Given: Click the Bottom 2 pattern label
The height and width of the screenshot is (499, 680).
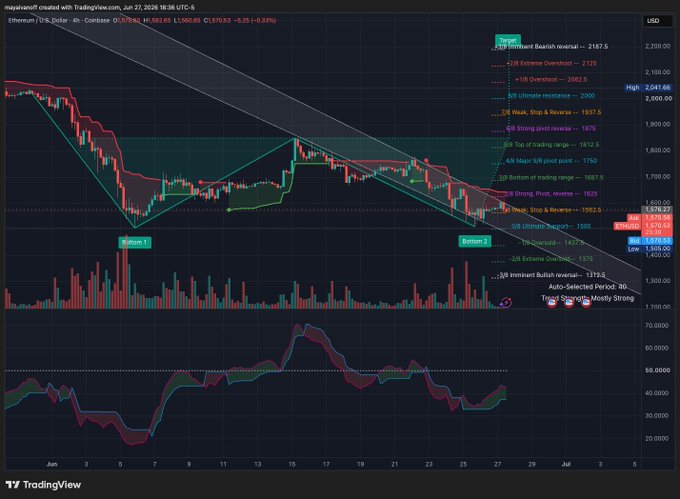Looking at the screenshot, I should click(x=475, y=241).
